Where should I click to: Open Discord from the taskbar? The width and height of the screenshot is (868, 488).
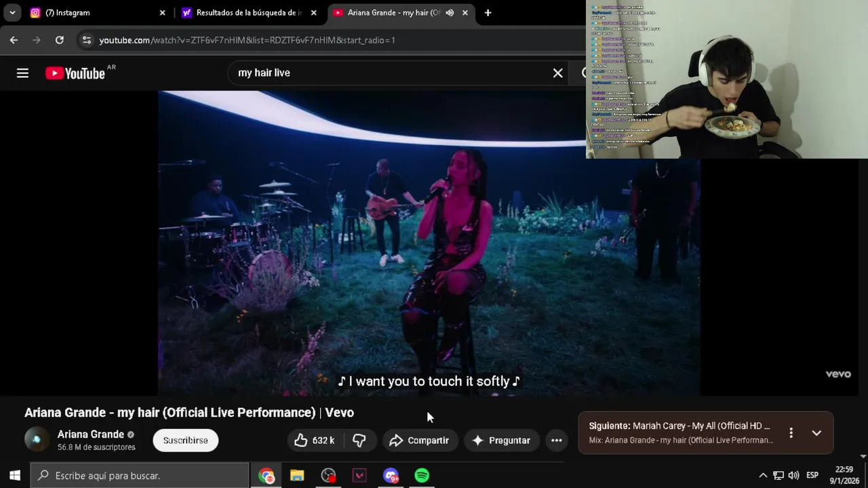391,476
